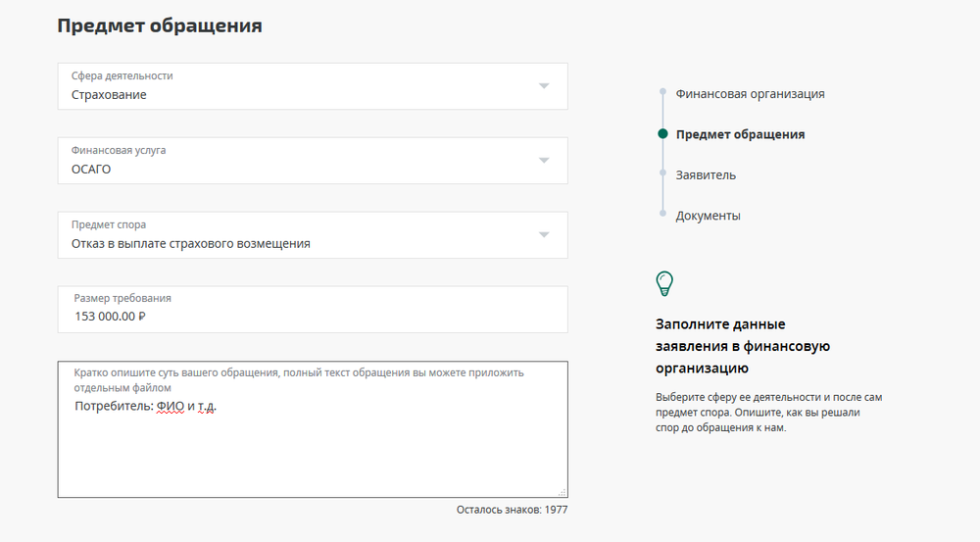This screenshot has height=542, width=980.
Task: Click the hint heading Заполните данные заявления
Action: tap(743, 346)
